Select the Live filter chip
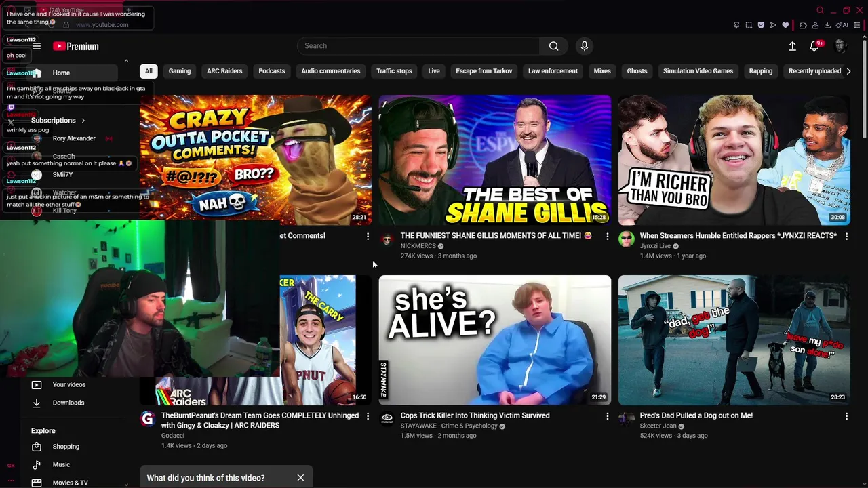Image resolution: width=868 pixels, height=488 pixels. 434,71
